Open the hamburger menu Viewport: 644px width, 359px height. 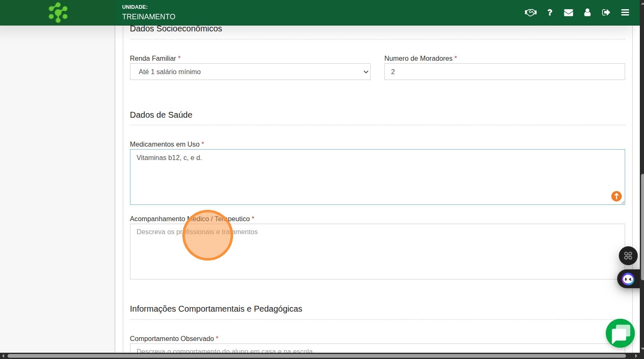pyautogui.click(x=625, y=13)
